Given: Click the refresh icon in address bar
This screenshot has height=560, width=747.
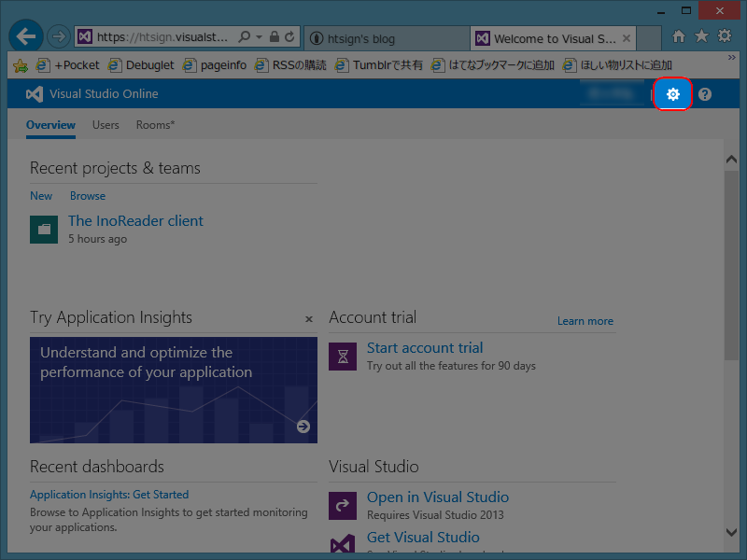Looking at the screenshot, I should tap(289, 36).
